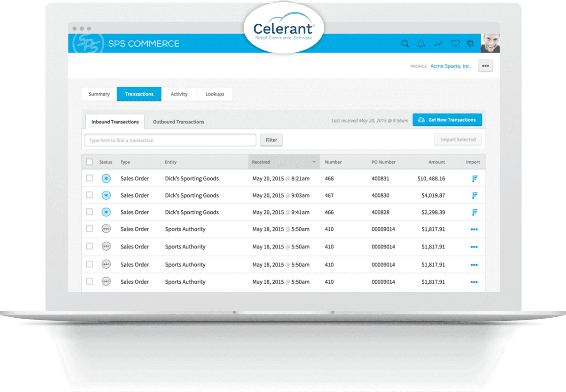Screen dimensions: 566x392
Task: Sort by the Received column dropdown arrow
Action: coord(314,162)
